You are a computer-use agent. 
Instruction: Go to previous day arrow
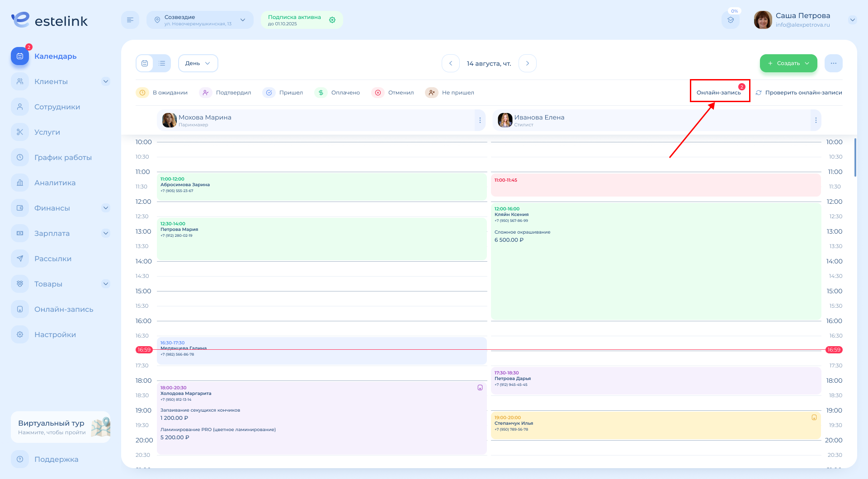click(451, 63)
